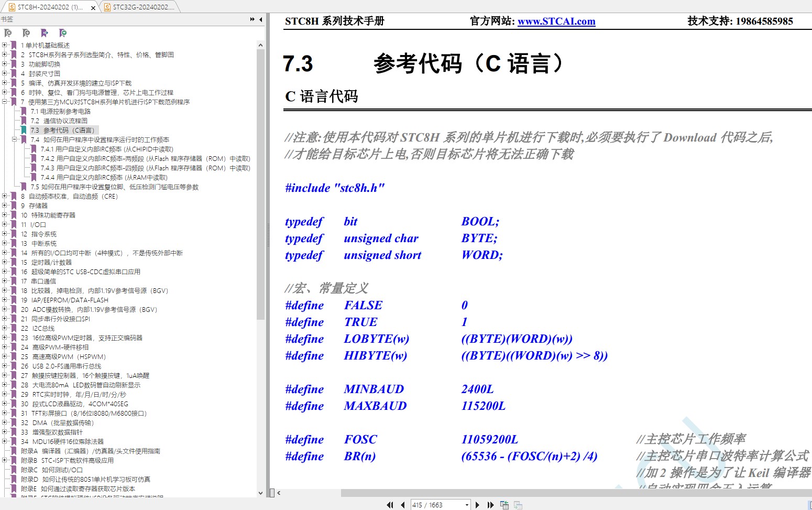
Task: Open bookmark 10 特殊功能寄存器
Action: (48, 215)
